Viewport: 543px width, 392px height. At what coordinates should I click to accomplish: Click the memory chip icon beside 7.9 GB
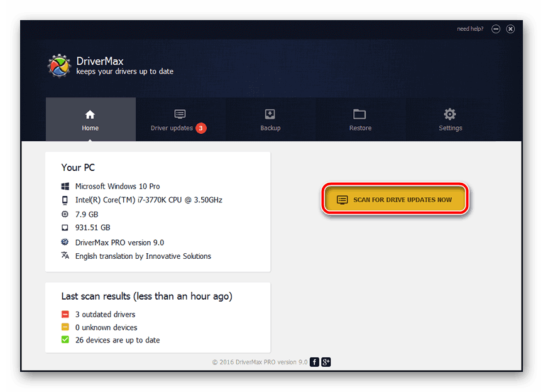(65, 214)
